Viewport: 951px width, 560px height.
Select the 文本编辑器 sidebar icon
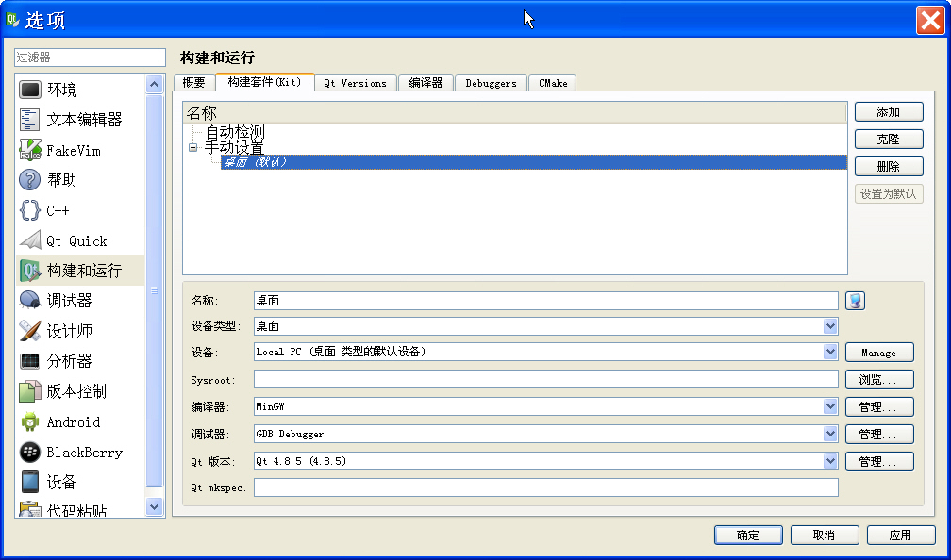30,120
